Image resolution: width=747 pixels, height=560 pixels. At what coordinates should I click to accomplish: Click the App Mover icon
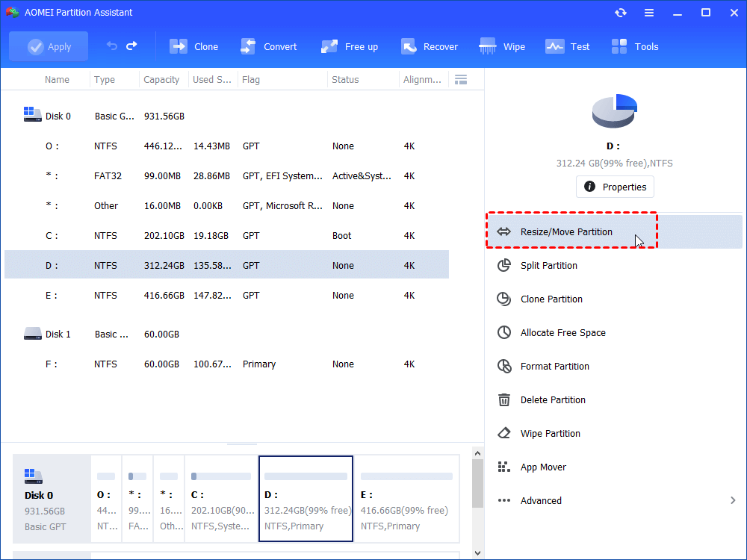click(x=504, y=467)
